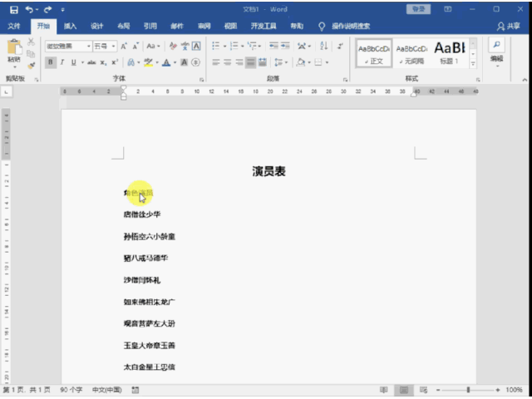Show paragraph marks icon
The height and width of the screenshot is (399, 532).
[340, 46]
